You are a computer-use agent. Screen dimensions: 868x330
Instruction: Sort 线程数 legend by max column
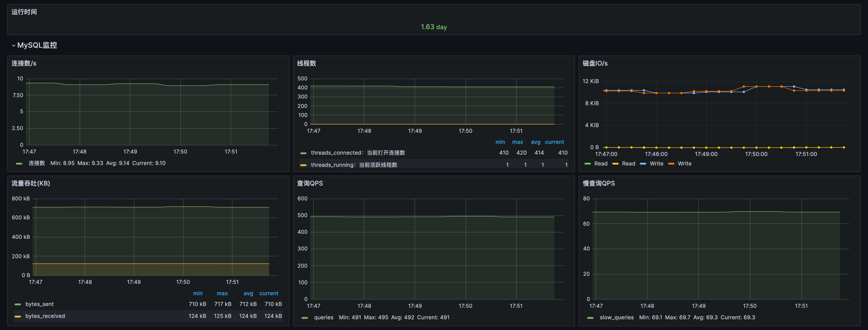(518, 142)
